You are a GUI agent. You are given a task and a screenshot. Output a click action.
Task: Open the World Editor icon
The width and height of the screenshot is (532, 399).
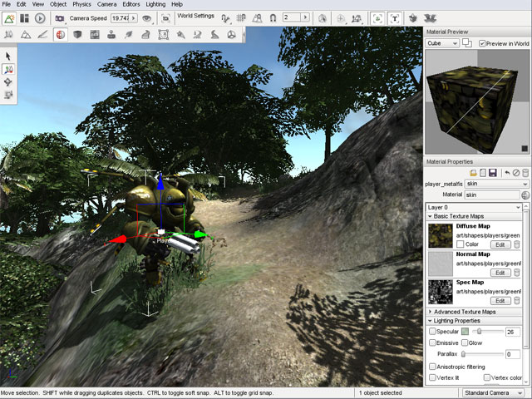coord(9,17)
